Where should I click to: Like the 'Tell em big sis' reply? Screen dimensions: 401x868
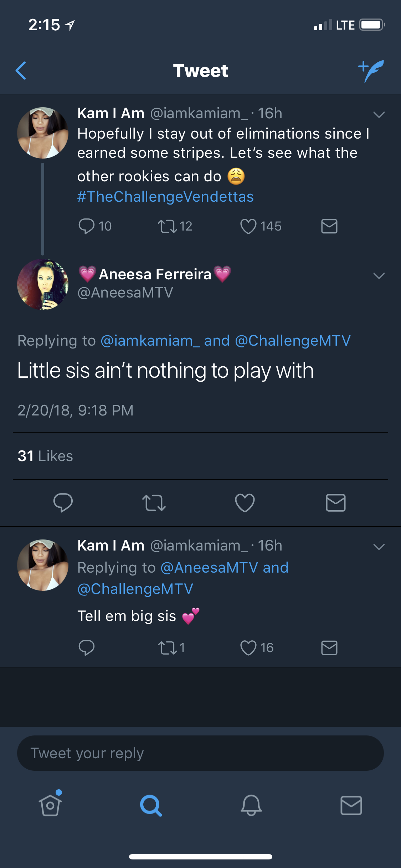[248, 648]
